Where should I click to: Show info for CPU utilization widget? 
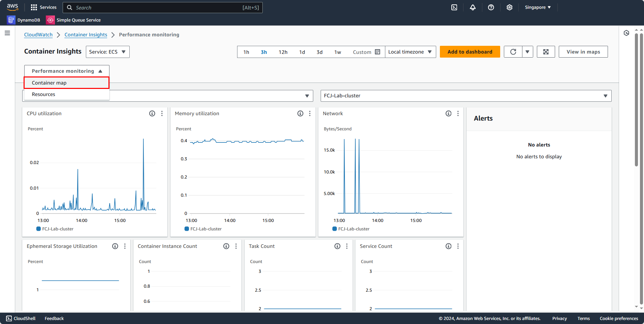(x=152, y=114)
